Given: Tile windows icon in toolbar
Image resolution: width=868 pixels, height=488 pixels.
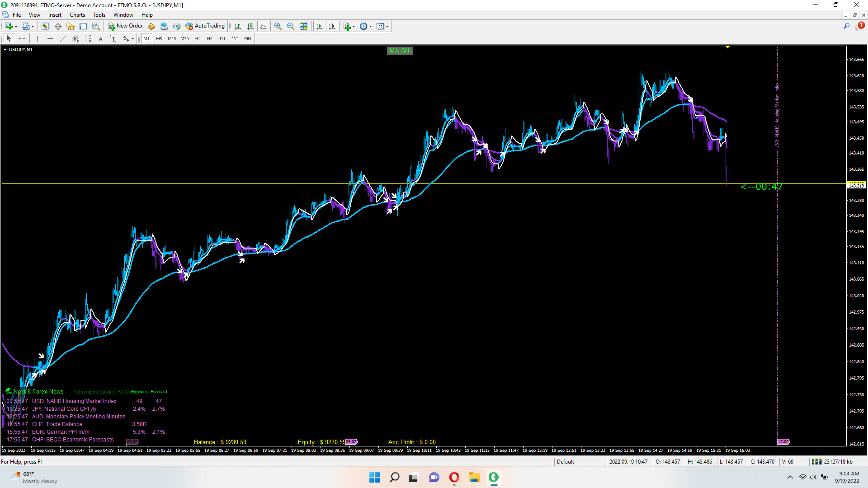Looking at the screenshot, I should pos(303,26).
